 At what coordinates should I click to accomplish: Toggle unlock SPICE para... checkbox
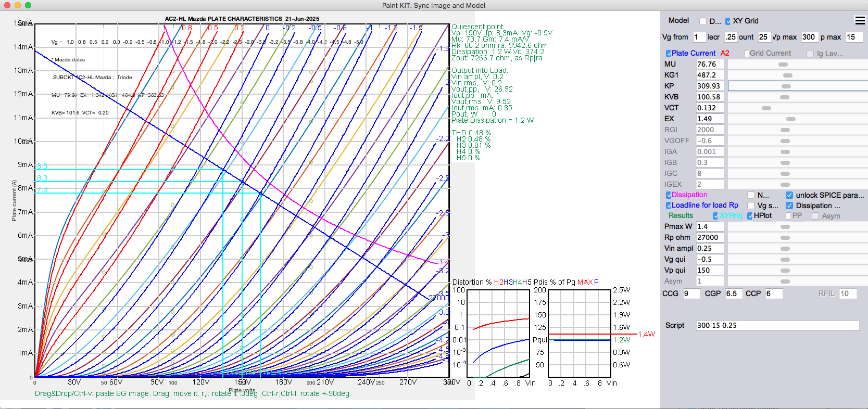pyautogui.click(x=789, y=195)
